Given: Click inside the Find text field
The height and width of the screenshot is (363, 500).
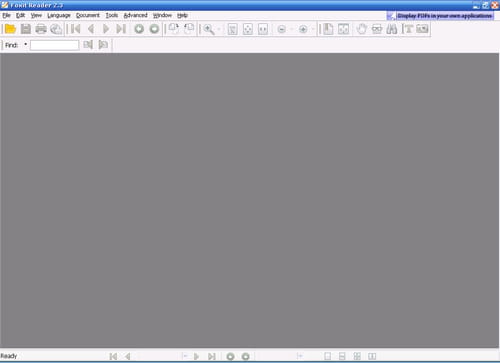Looking at the screenshot, I should click(54, 45).
